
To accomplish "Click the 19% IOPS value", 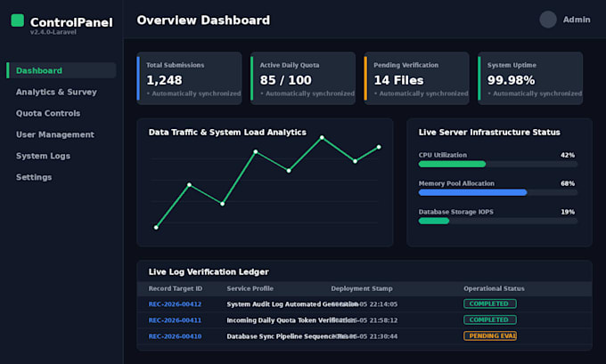I will (568, 212).
